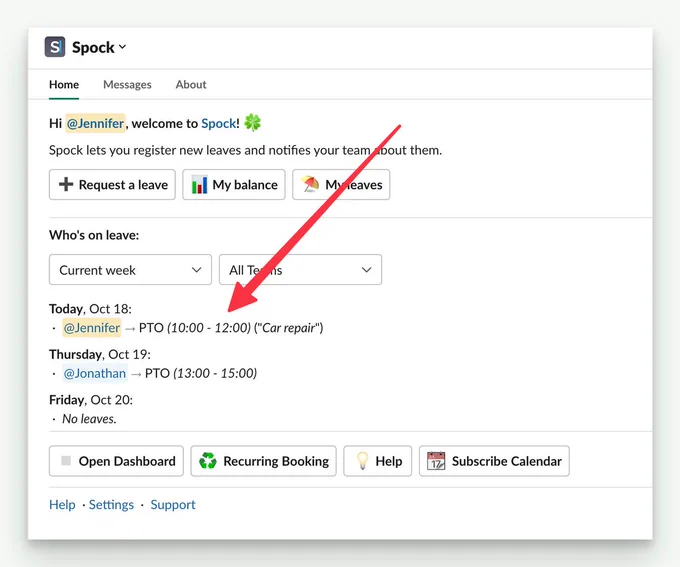This screenshot has width=680, height=567.
Task: Click the 'Thursday, Oct 19:' heading
Action: pyautogui.click(x=100, y=354)
